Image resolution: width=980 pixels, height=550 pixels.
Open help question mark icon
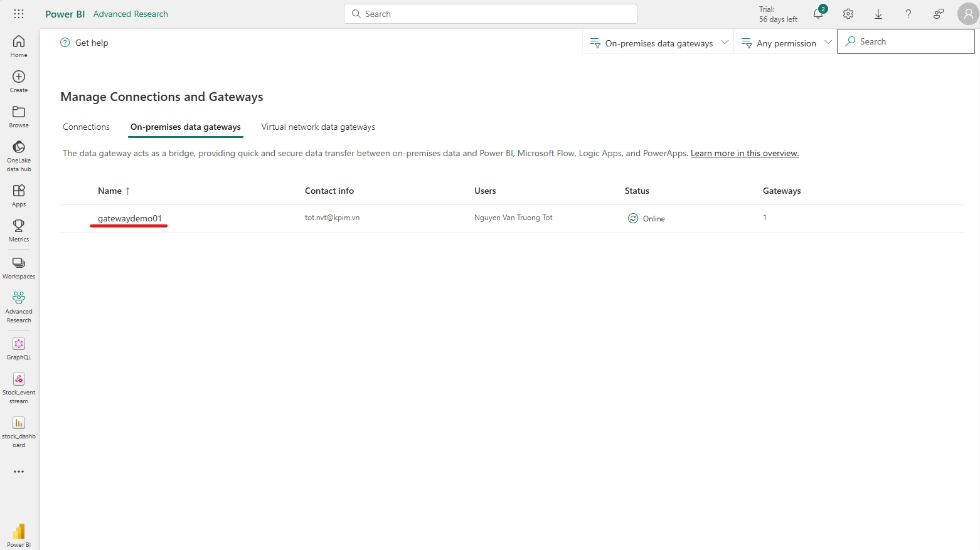pos(908,14)
